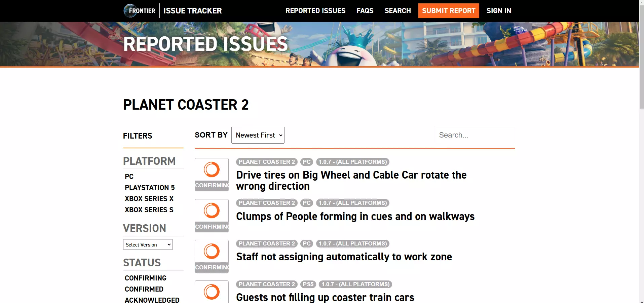This screenshot has width=644, height=303.
Task: Click the PC tag on Drive tires issue
Action: click(307, 162)
